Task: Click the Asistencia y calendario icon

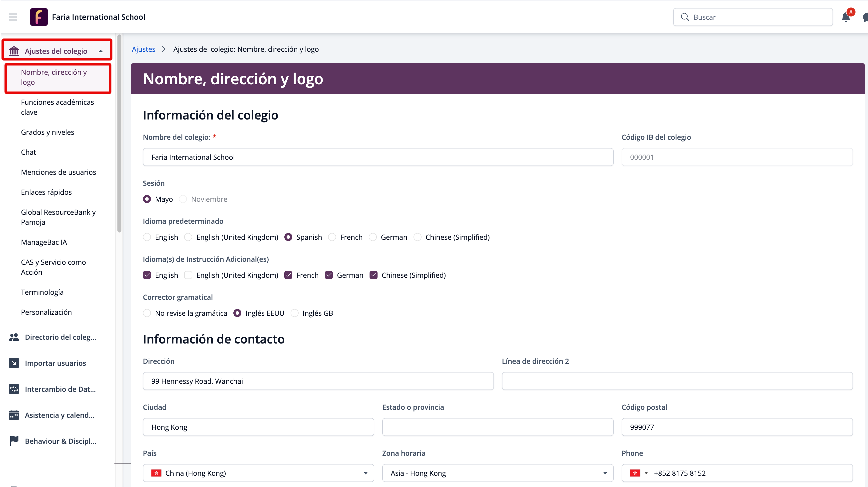Action: point(14,415)
